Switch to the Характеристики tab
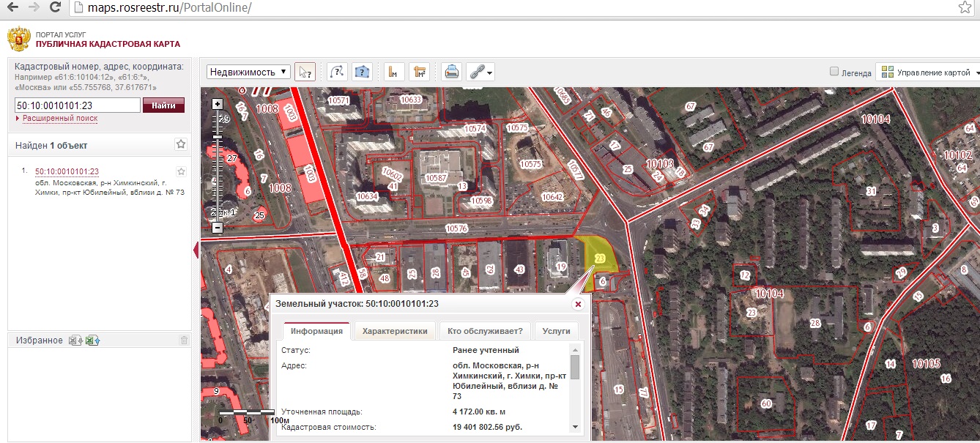 pyautogui.click(x=395, y=331)
